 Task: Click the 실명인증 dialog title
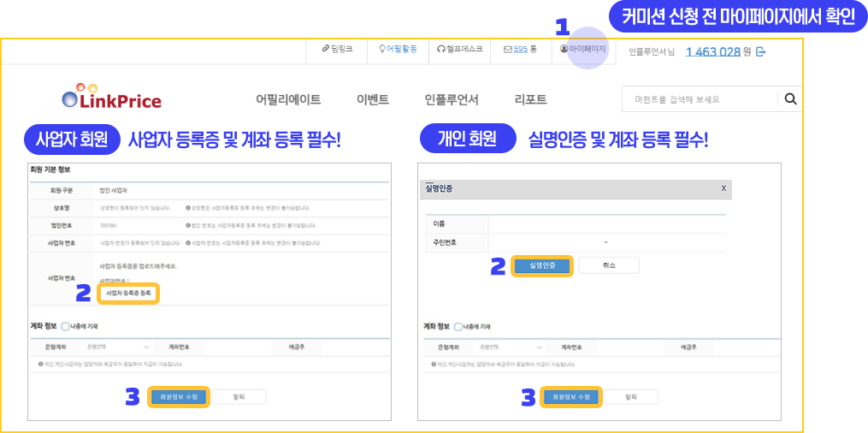point(440,189)
